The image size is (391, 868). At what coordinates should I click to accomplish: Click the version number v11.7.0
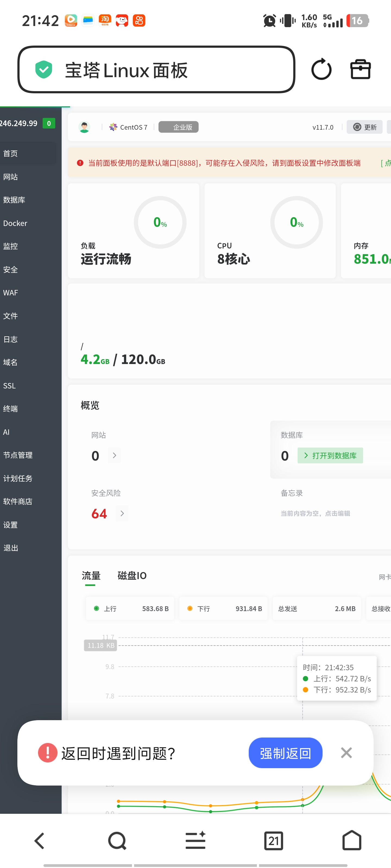coord(323,127)
